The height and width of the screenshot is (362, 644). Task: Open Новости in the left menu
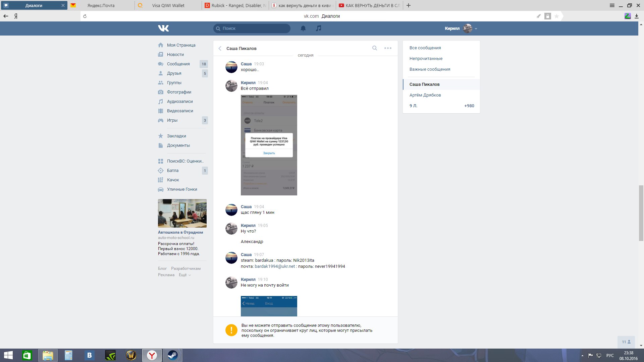coord(175,54)
